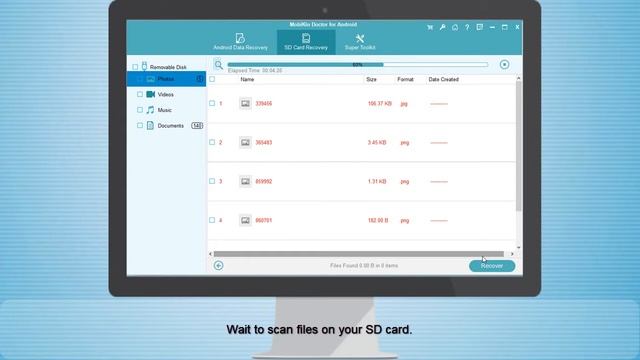Go back with the circled arrow icon

tap(218, 266)
